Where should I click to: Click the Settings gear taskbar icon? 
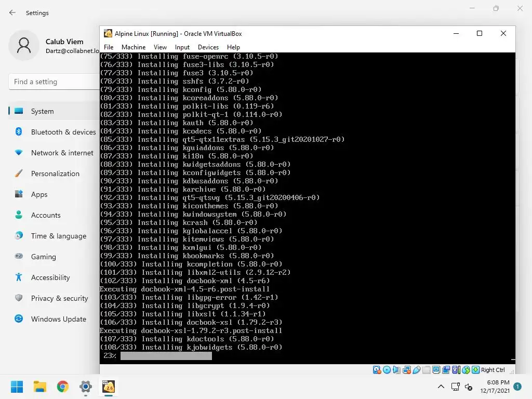[86, 387]
